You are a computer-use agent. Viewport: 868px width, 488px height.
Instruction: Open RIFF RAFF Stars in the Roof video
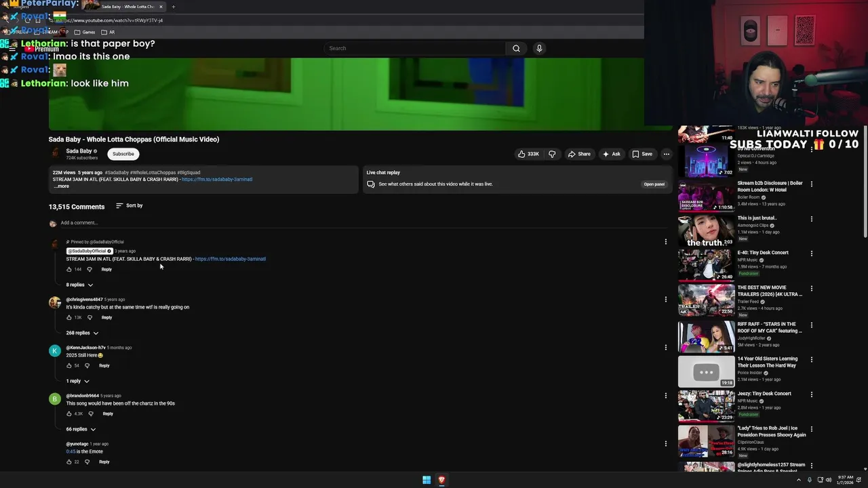tap(706, 336)
